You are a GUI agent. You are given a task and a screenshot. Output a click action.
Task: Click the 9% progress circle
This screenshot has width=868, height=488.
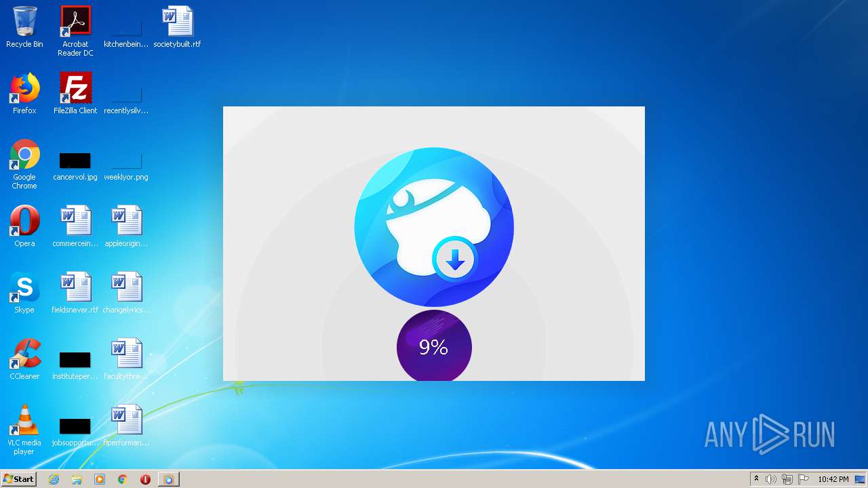tap(434, 346)
